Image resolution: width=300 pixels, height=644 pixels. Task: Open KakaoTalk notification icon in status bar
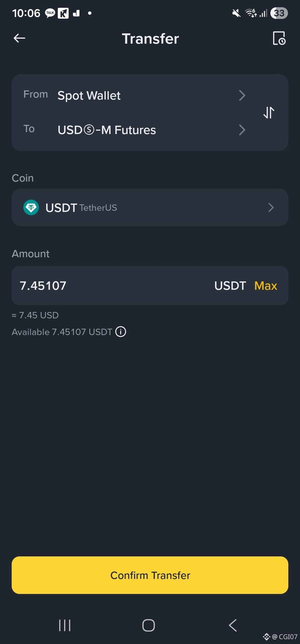50,13
